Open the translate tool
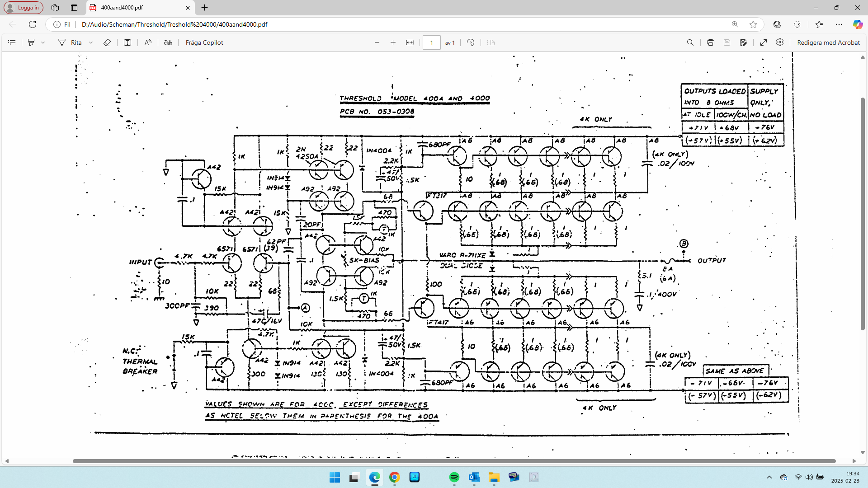This screenshot has width=868, height=488. click(x=168, y=42)
